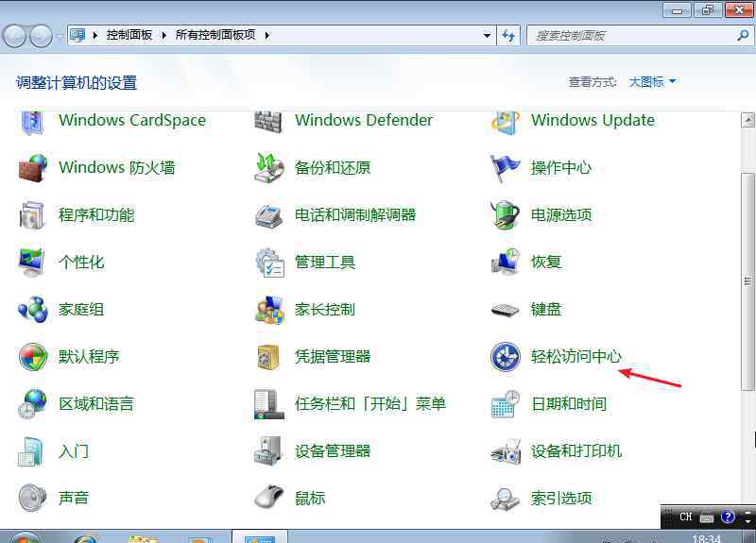
Task: Open the Windows Defender wall icon
Action: 268,123
